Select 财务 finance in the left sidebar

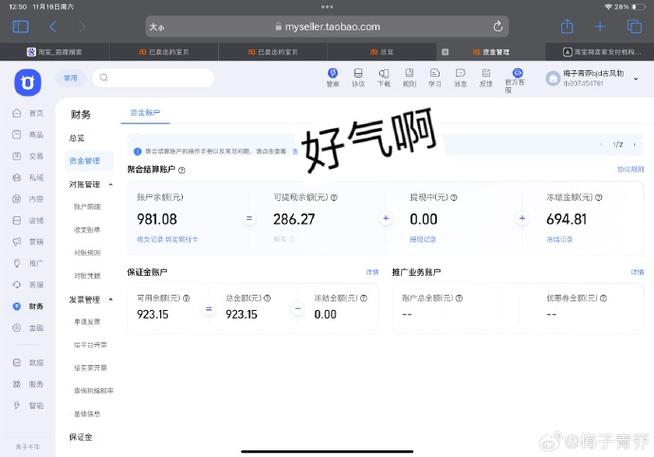[28, 306]
